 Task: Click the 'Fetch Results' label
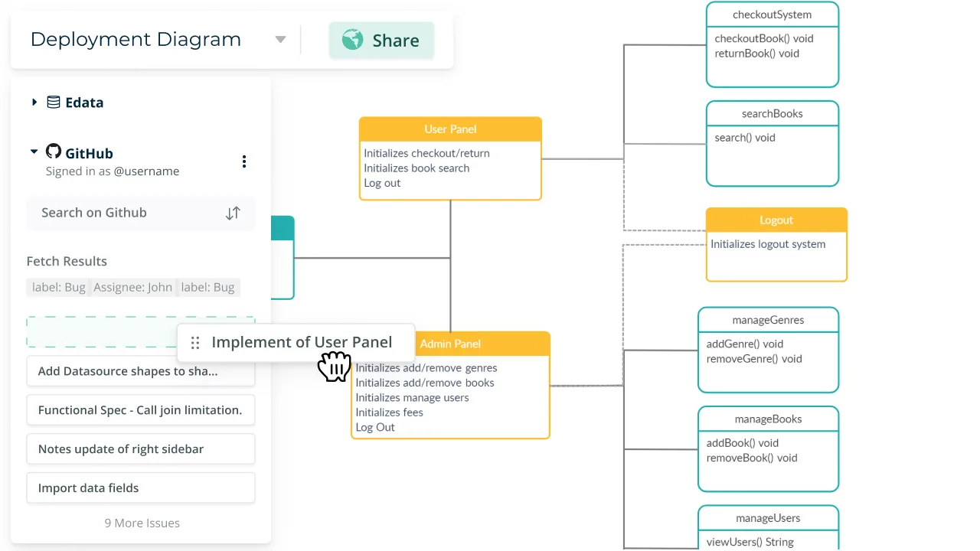(x=67, y=261)
